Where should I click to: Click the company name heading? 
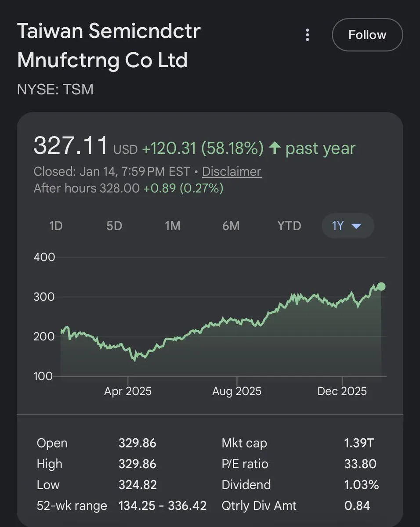(x=109, y=46)
